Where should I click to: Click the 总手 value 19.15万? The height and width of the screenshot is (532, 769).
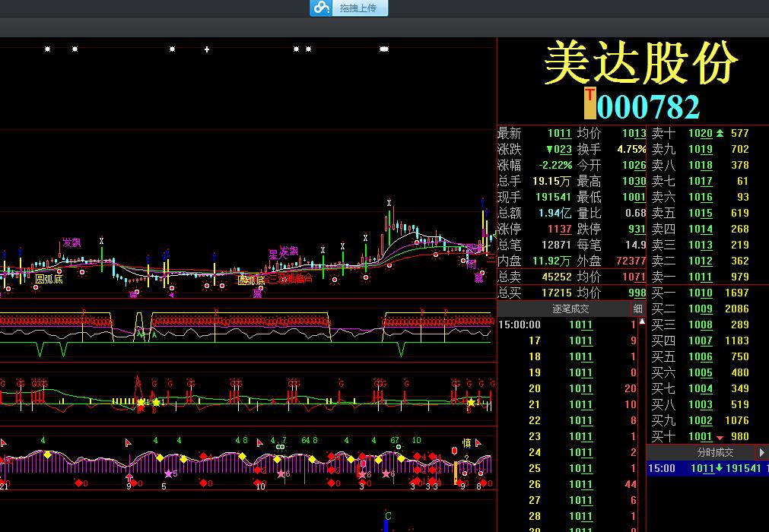coord(551,181)
